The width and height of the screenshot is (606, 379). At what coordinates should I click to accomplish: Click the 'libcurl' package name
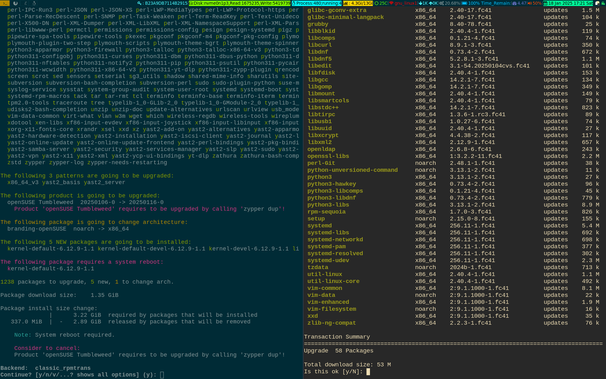click(320, 45)
